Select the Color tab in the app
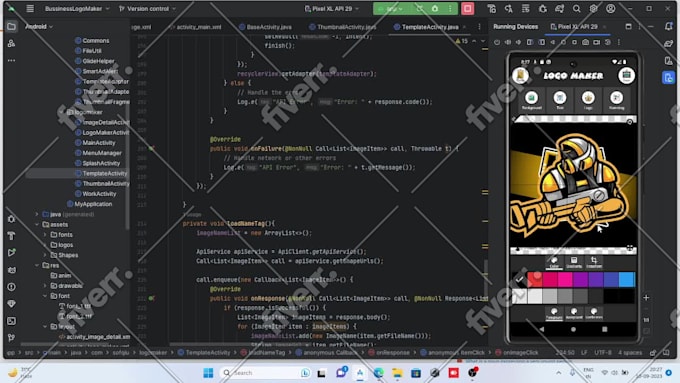Image resolution: width=680 pixels, height=383 pixels. tap(554, 262)
